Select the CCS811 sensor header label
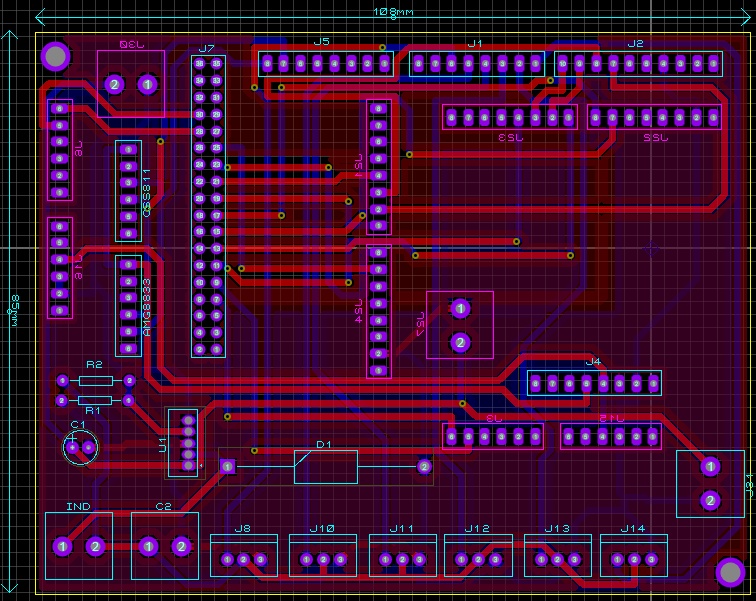756x601 pixels. [147, 193]
